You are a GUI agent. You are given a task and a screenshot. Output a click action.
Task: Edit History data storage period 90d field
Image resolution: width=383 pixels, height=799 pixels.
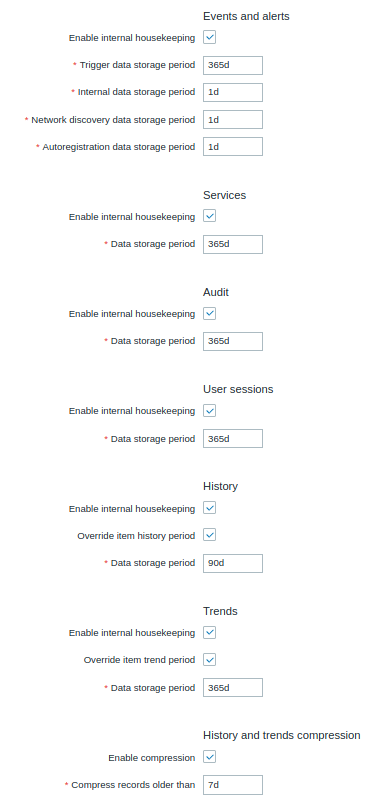pyautogui.click(x=233, y=563)
